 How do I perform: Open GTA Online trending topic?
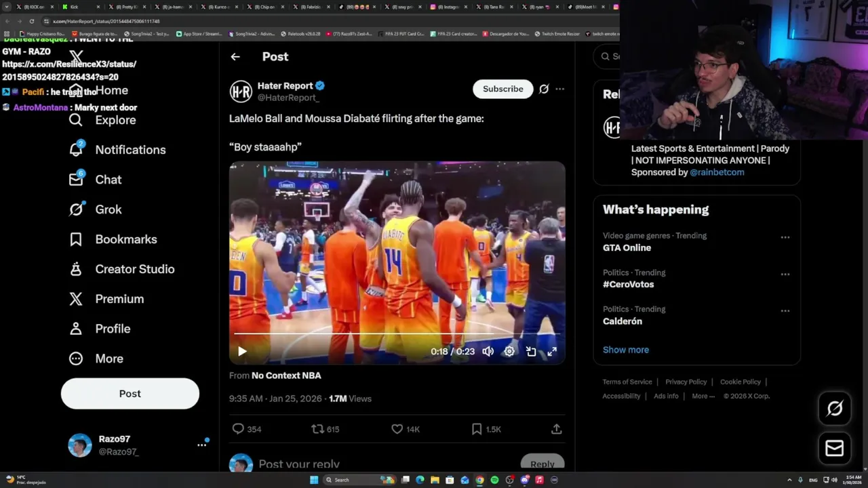(x=627, y=248)
